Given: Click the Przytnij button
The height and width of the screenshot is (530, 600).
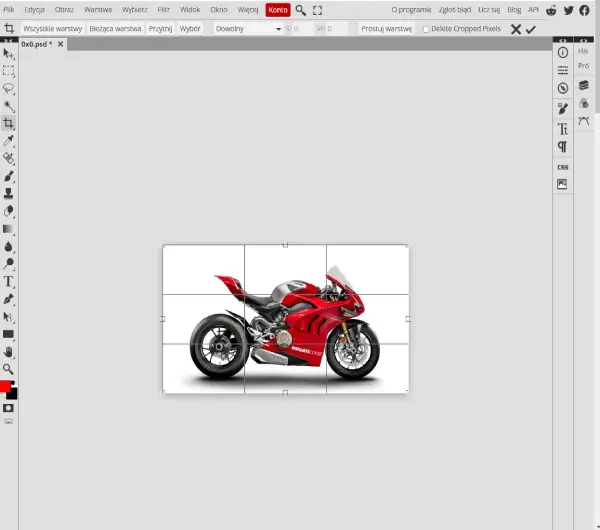Looking at the screenshot, I should point(160,29).
